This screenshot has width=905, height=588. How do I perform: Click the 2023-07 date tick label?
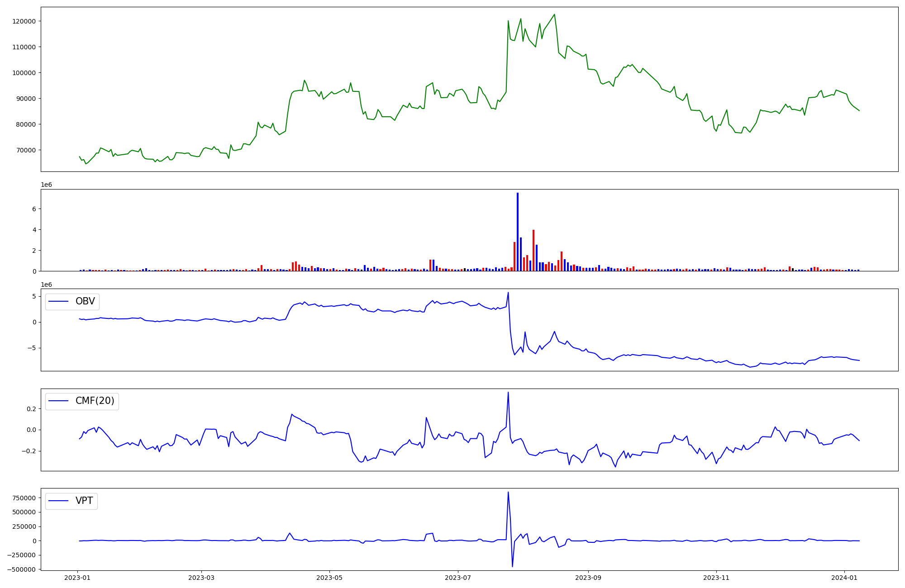click(458, 577)
